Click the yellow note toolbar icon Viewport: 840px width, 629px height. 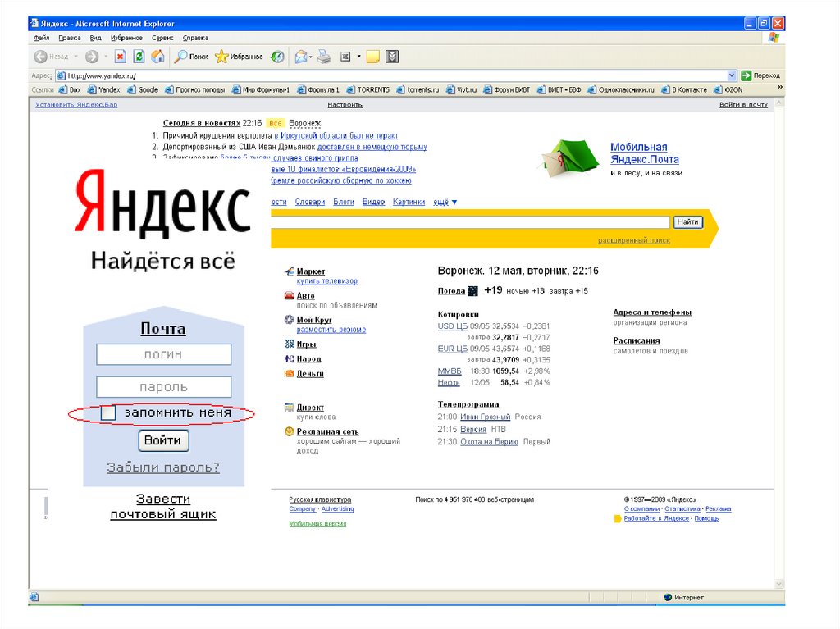[373, 57]
